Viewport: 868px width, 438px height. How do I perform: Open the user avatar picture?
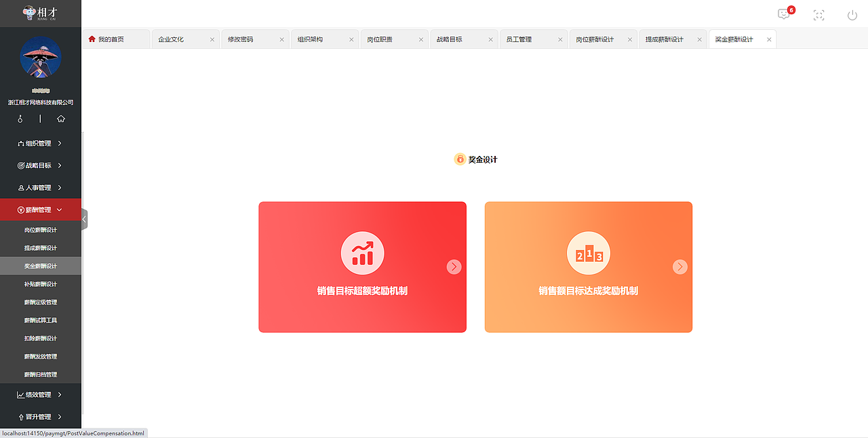[x=41, y=57]
